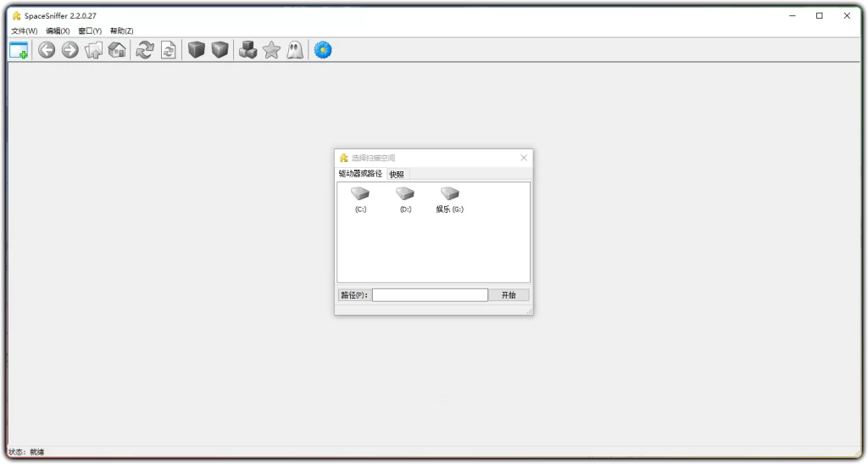Click the grey star toolbar icon
Viewport: 868px width, 464px height.
tap(271, 50)
